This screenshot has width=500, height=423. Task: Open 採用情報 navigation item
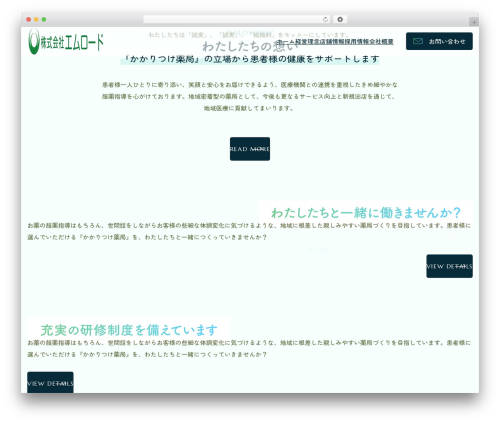[x=357, y=42]
